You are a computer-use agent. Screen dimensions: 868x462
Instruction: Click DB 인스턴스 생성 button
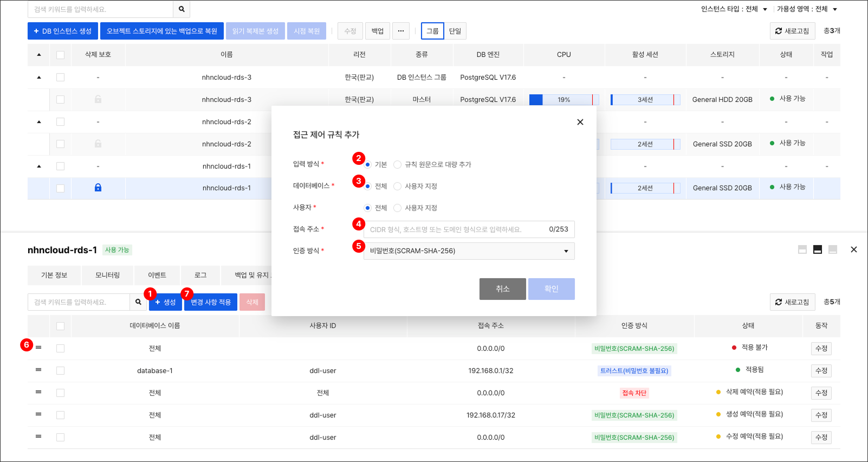(63, 31)
